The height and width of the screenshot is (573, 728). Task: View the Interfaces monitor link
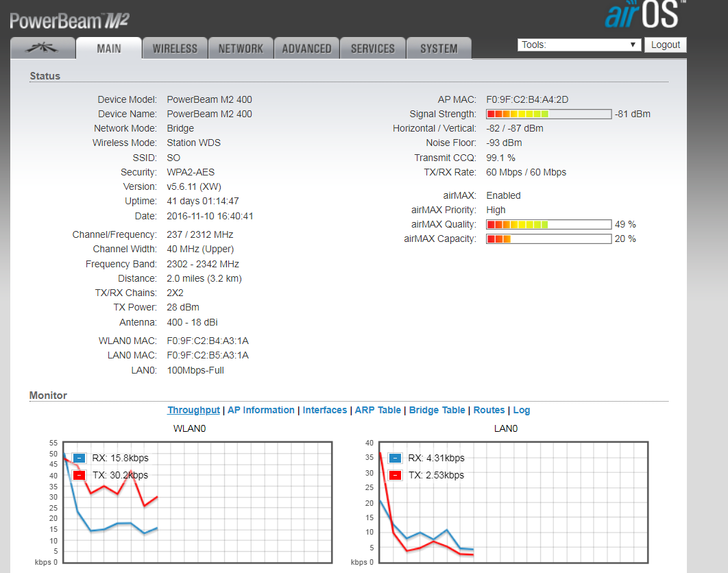click(x=324, y=410)
